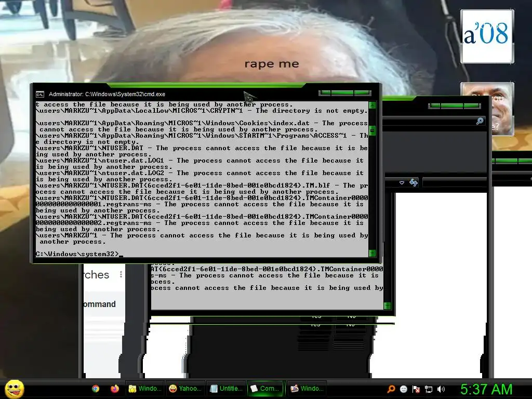Screen dimensions: 532x399
Task: Open the address bar dropdown arrow in the background window
Action: click(402, 182)
